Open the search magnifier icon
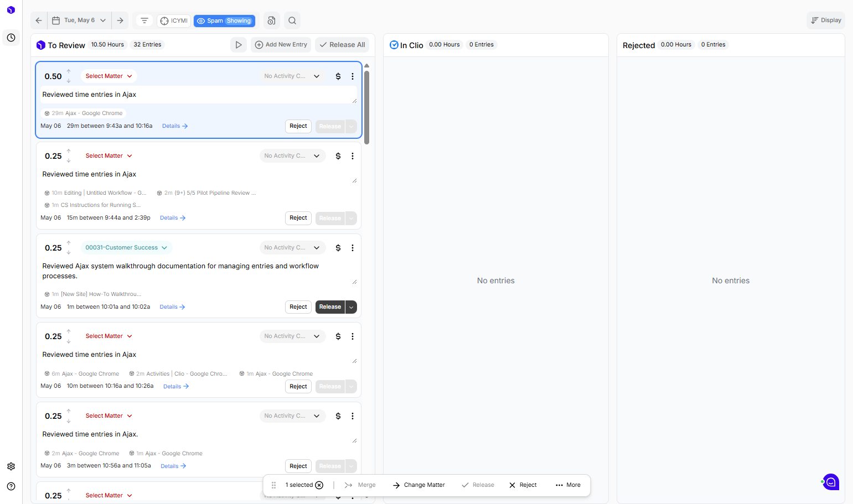Screen dimensions: 853x504 292,20
